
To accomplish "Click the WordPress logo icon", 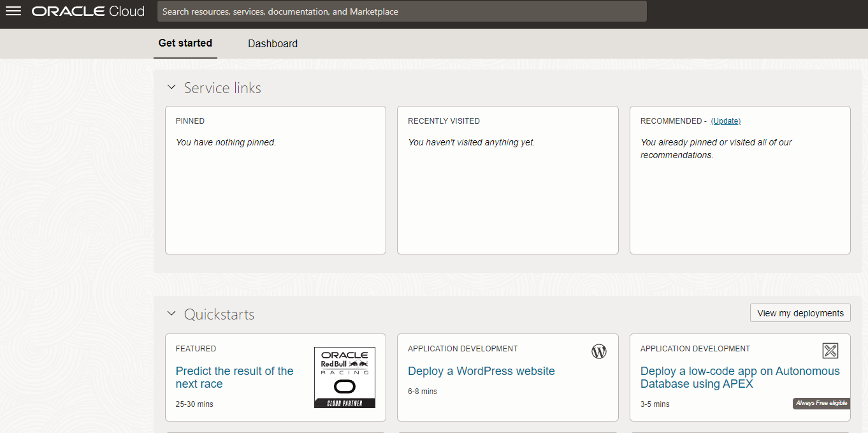I will pyautogui.click(x=599, y=351).
